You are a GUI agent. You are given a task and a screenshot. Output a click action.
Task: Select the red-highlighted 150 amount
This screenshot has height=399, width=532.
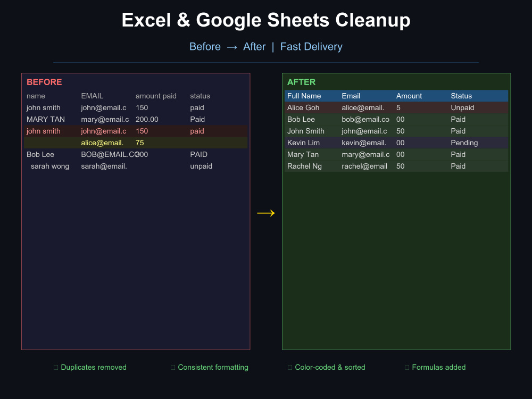(142, 131)
